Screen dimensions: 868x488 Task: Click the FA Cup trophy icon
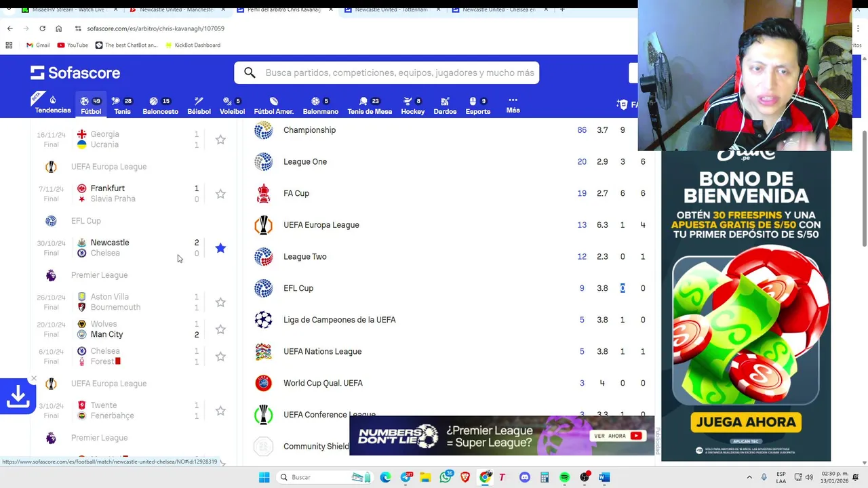264,193
